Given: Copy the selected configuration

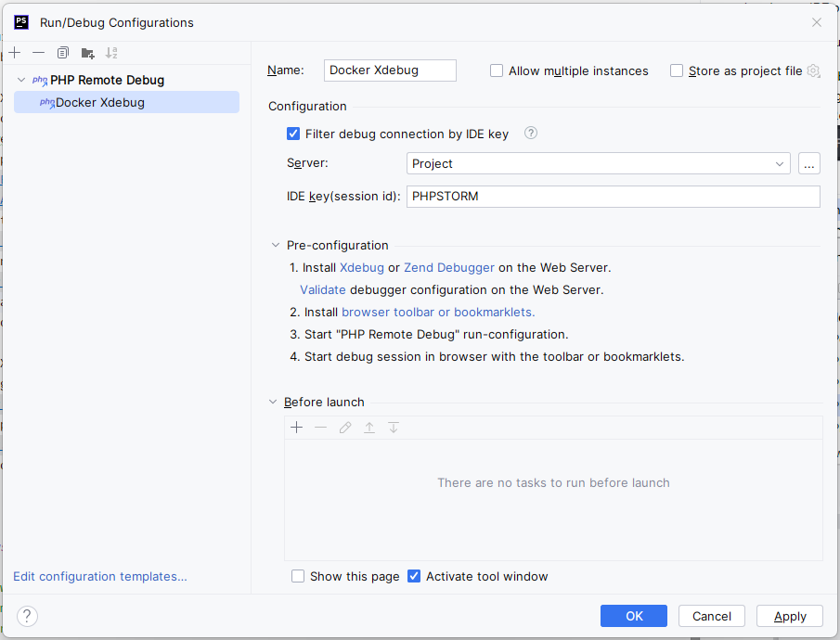Looking at the screenshot, I should 63,53.
